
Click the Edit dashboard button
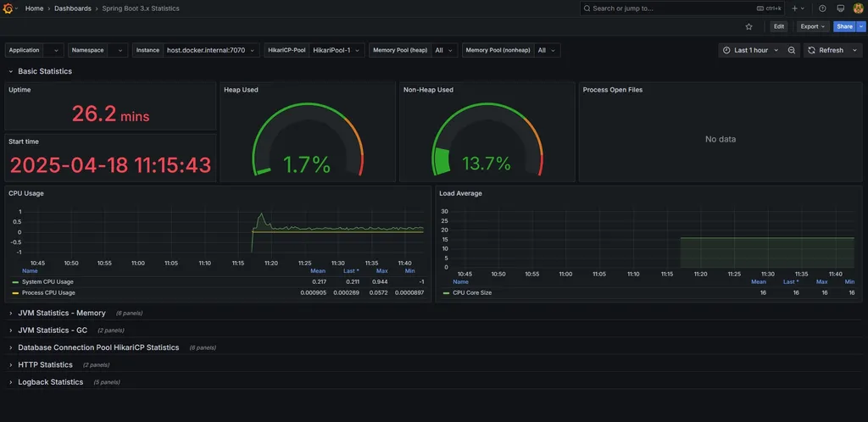point(779,26)
